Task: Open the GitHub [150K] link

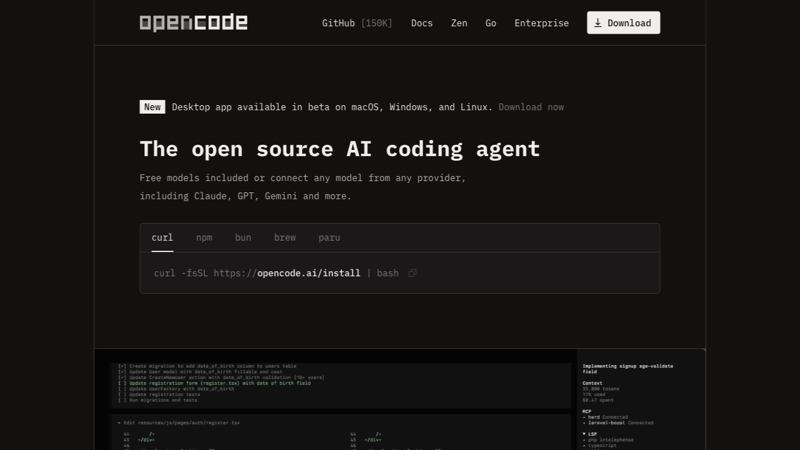Action: click(357, 23)
